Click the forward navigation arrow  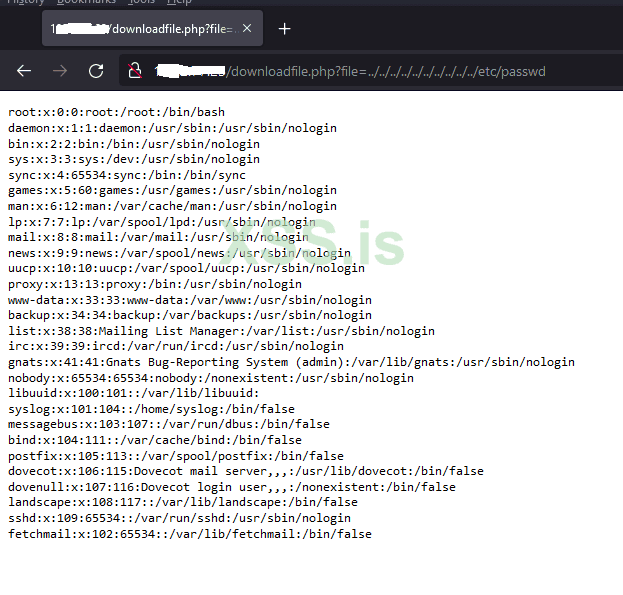(x=60, y=71)
